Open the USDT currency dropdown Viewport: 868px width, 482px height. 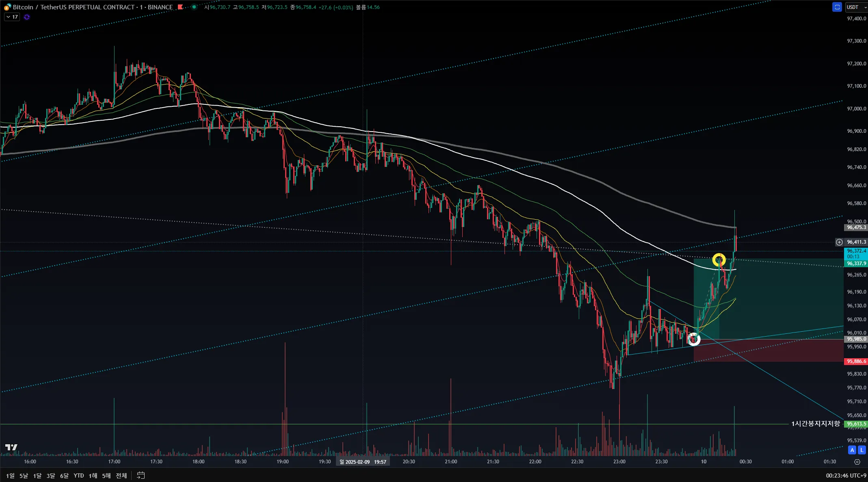pyautogui.click(x=856, y=7)
